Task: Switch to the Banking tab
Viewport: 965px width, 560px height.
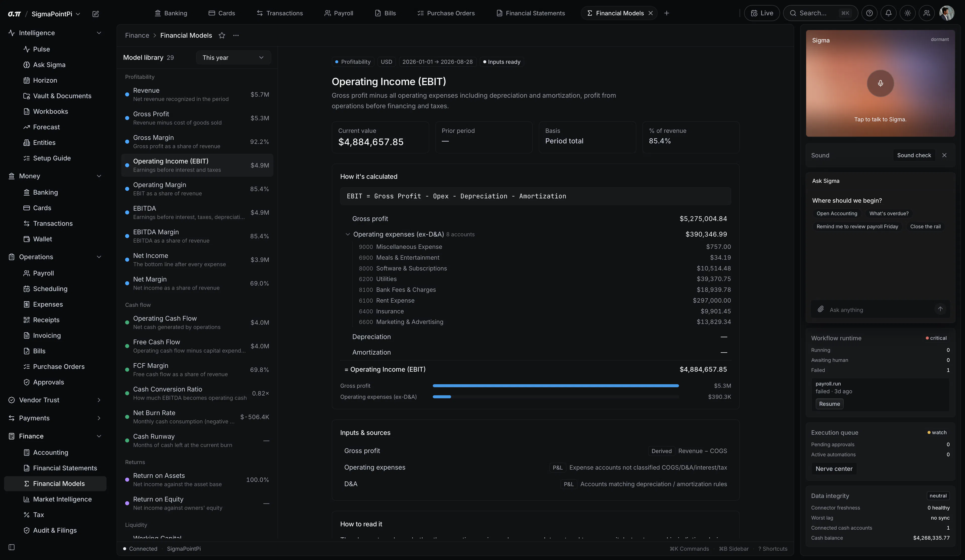Action: tap(171, 13)
